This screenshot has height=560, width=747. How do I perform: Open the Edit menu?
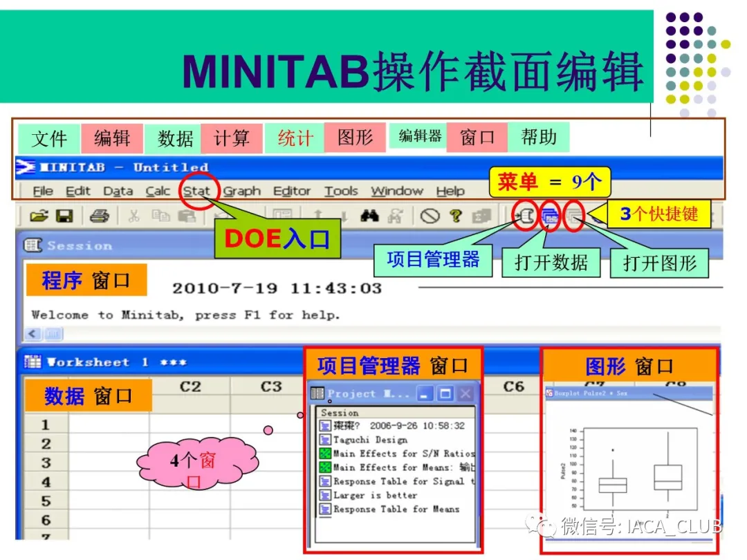[x=77, y=191]
